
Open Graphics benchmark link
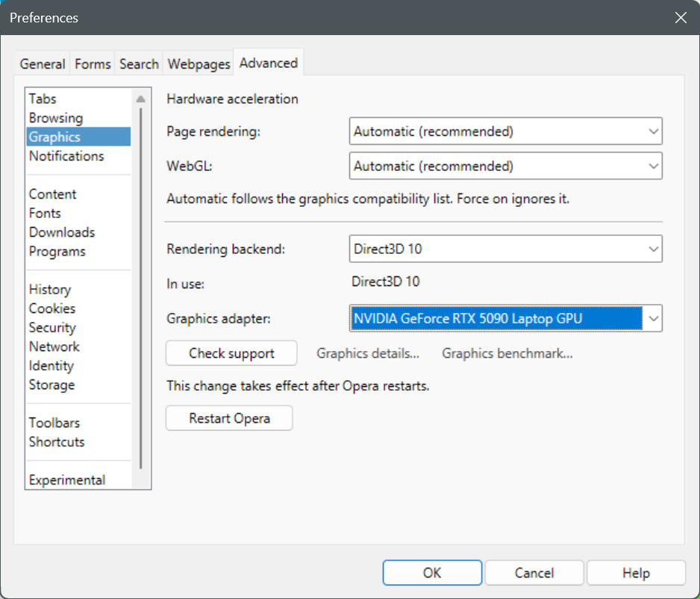pos(507,353)
